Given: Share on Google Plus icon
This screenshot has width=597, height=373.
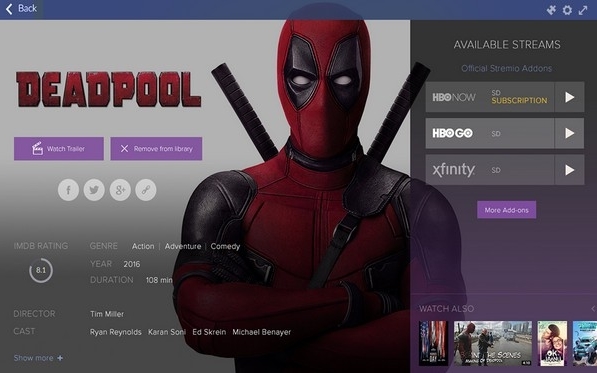Looking at the screenshot, I should click(x=120, y=190).
